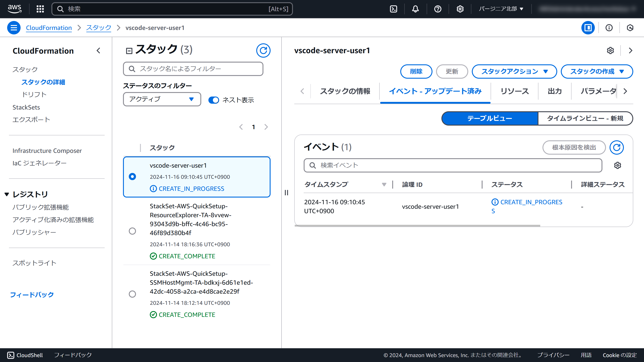The height and width of the screenshot is (362, 644).
Task: Refresh the stacks list
Action: click(x=263, y=51)
